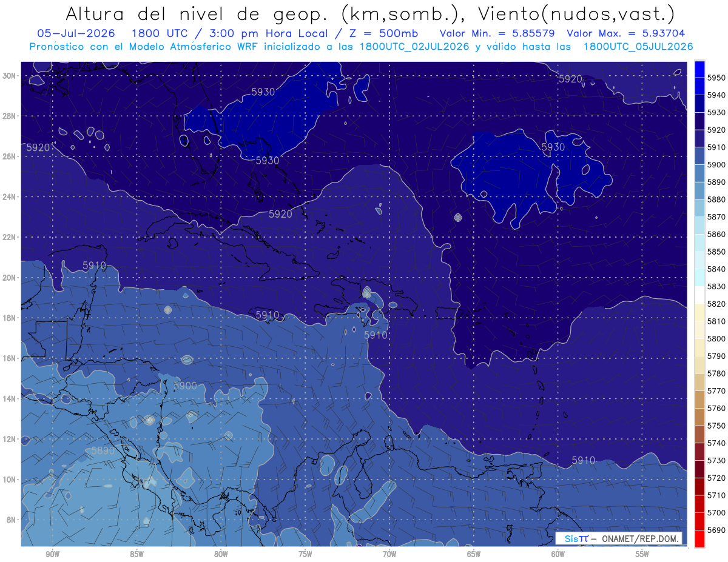Click the 5800 colorbar tick label
This screenshot has height=562, width=728.
716,338
